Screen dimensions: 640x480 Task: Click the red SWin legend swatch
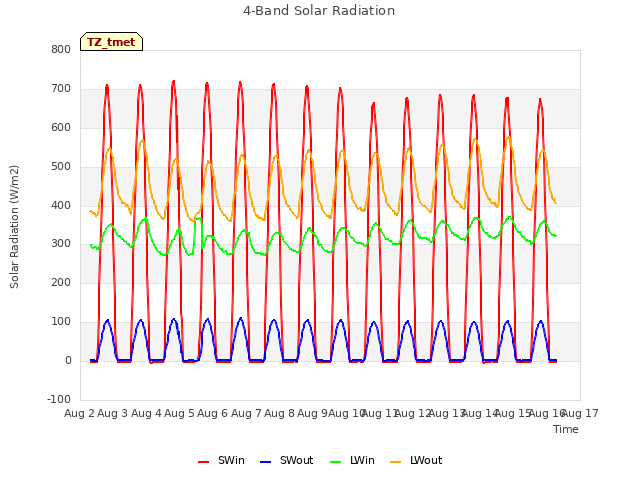pyautogui.click(x=203, y=462)
